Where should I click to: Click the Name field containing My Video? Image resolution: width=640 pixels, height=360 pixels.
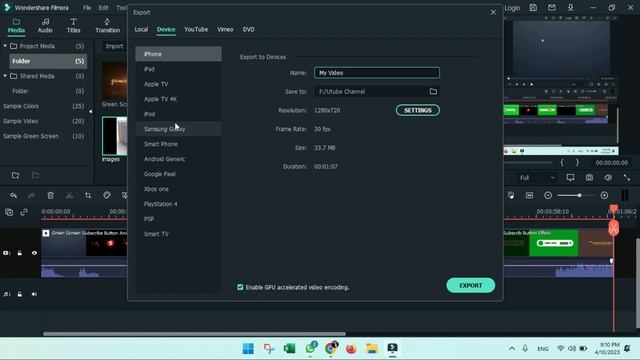(377, 73)
